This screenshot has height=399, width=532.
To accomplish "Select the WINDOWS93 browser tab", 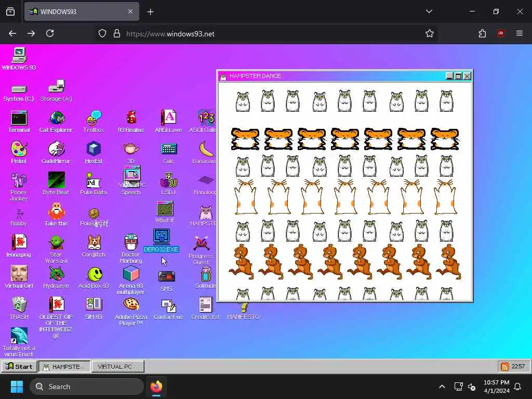I will [82, 11].
